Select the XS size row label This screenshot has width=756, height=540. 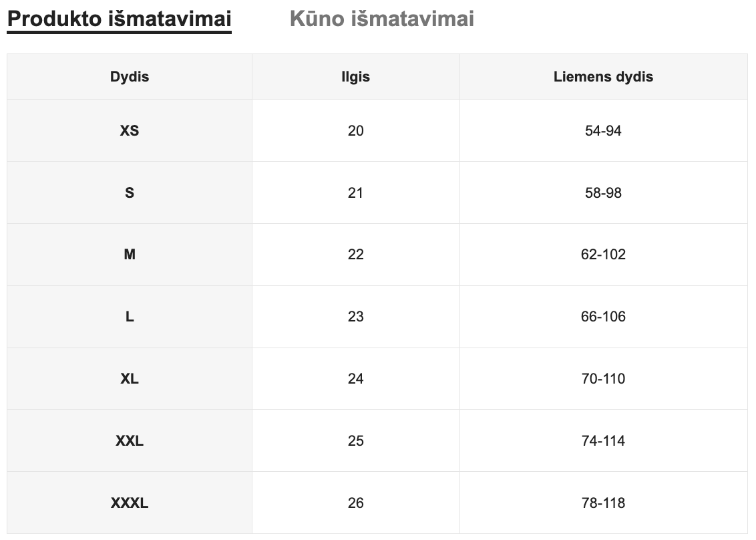pyautogui.click(x=130, y=131)
